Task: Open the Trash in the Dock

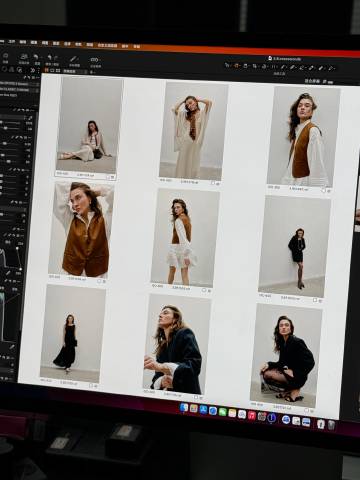Action: pyautogui.click(x=331, y=425)
